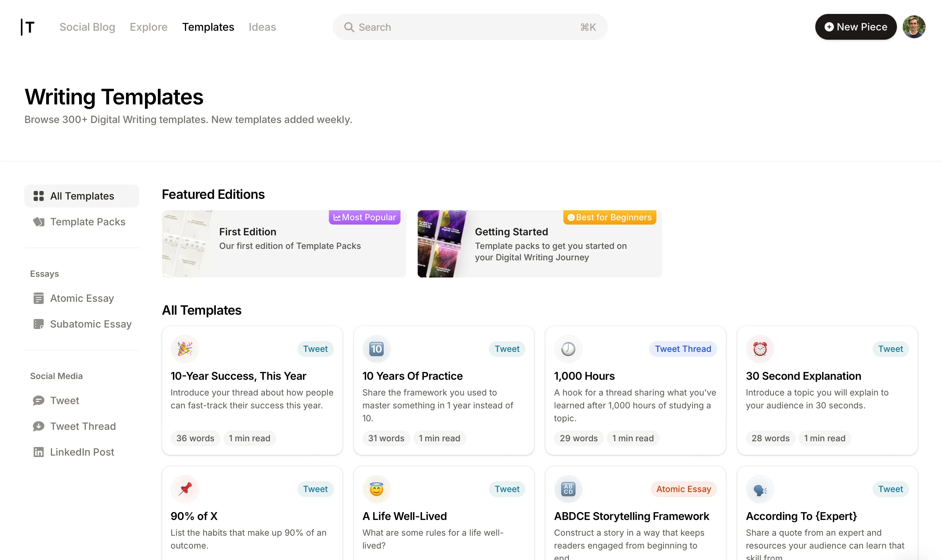Click the party popper emoji icon
The height and width of the screenshot is (560, 942).
pos(185,349)
